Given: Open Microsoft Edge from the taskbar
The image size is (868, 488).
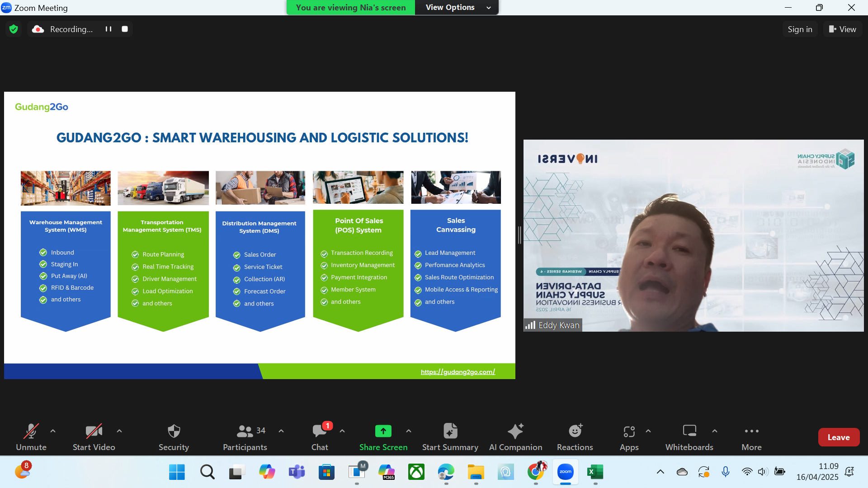Looking at the screenshot, I should tap(446, 472).
